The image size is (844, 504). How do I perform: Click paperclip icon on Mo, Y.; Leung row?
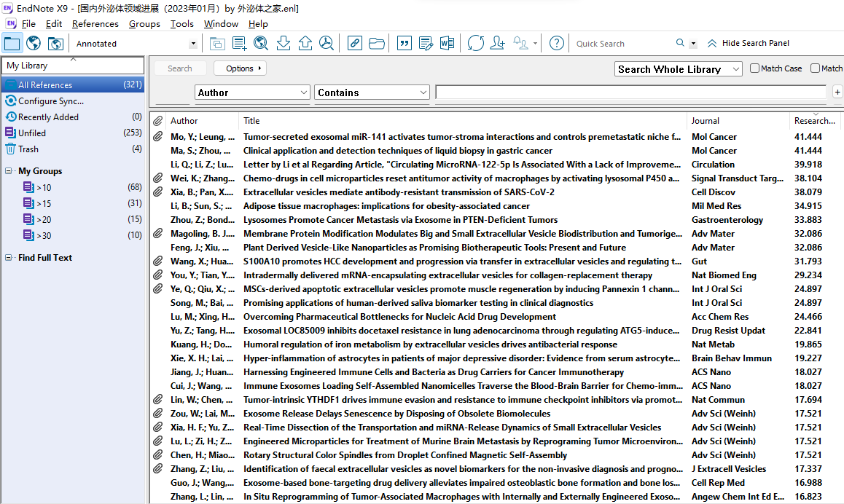tap(157, 137)
